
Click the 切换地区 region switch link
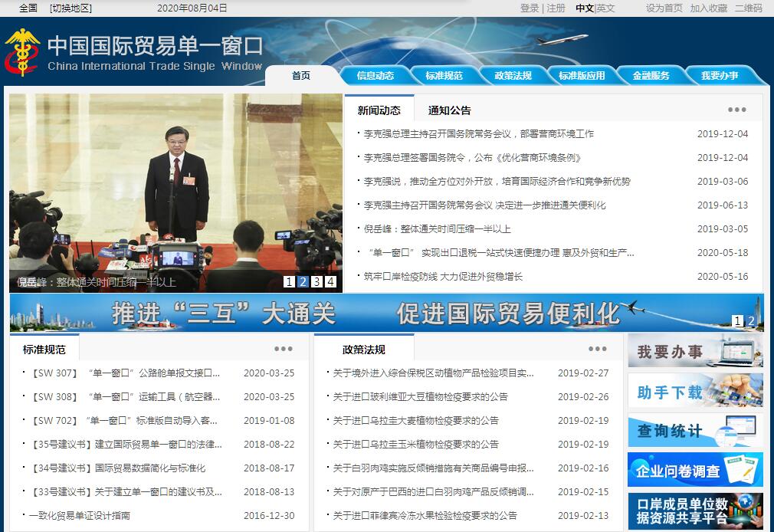click(x=71, y=8)
